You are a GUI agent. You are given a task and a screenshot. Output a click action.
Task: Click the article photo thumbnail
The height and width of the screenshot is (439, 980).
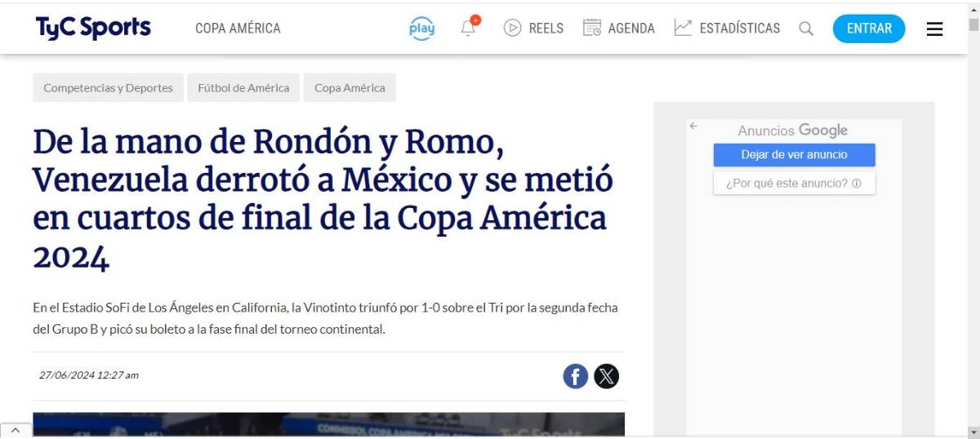(x=328, y=424)
